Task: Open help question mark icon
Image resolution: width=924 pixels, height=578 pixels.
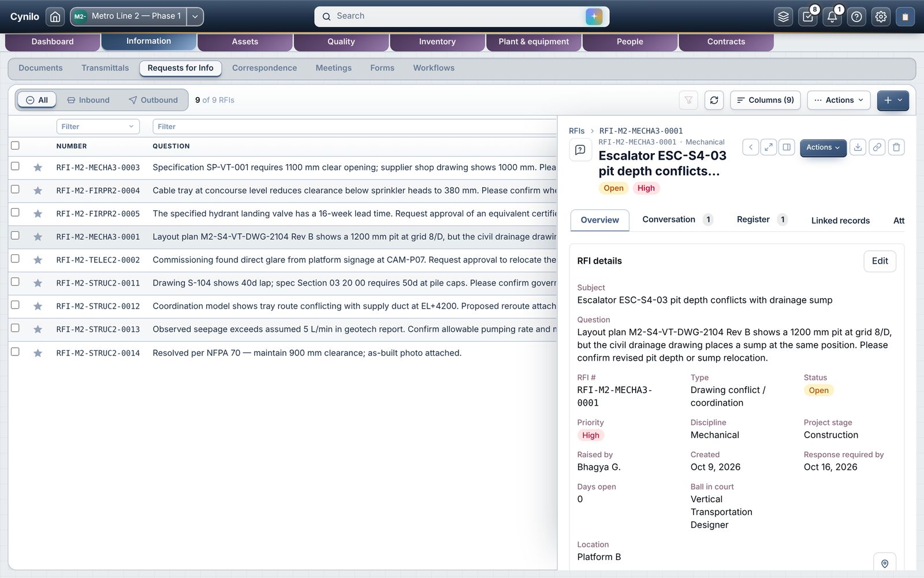Action: [856, 17]
